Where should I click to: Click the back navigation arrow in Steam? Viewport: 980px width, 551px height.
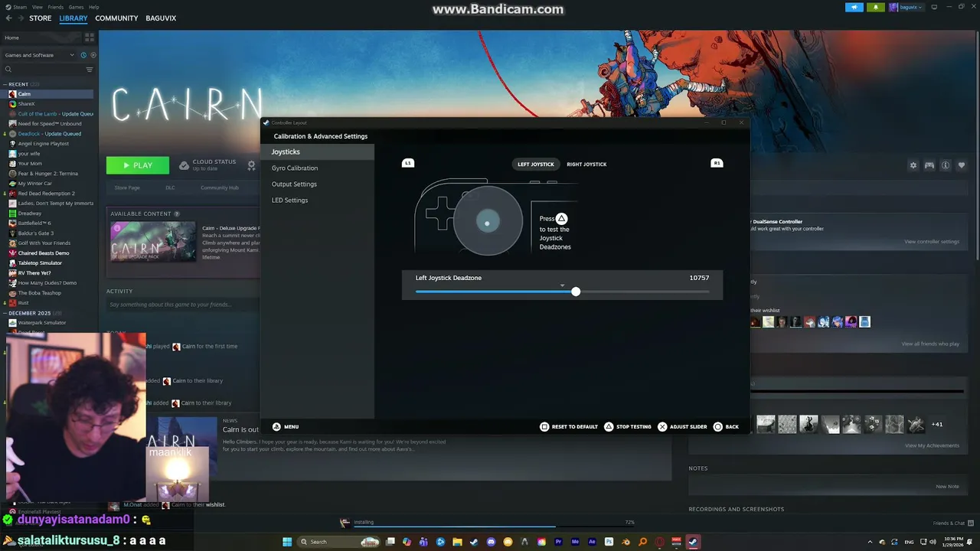pos(8,18)
